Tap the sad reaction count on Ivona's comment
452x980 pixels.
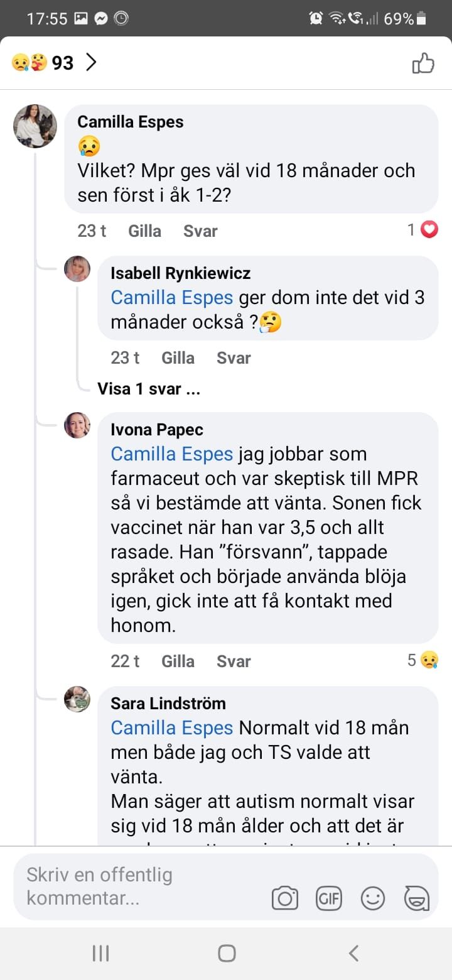point(422,660)
